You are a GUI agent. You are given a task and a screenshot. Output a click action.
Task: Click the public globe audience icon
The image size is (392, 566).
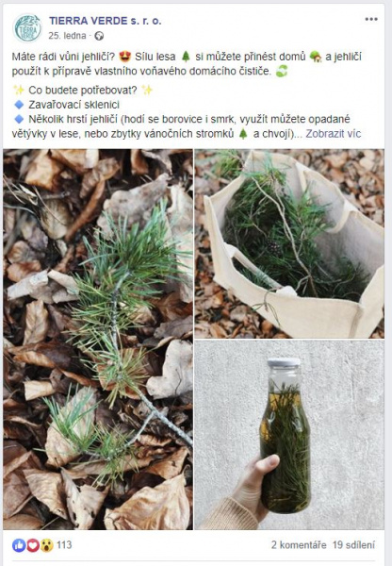99,36
